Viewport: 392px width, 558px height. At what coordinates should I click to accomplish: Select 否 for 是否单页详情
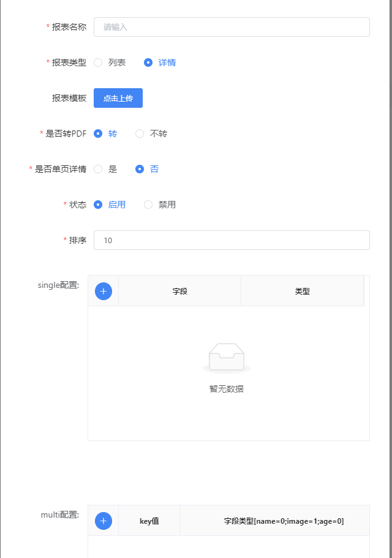tap(140, 169)
